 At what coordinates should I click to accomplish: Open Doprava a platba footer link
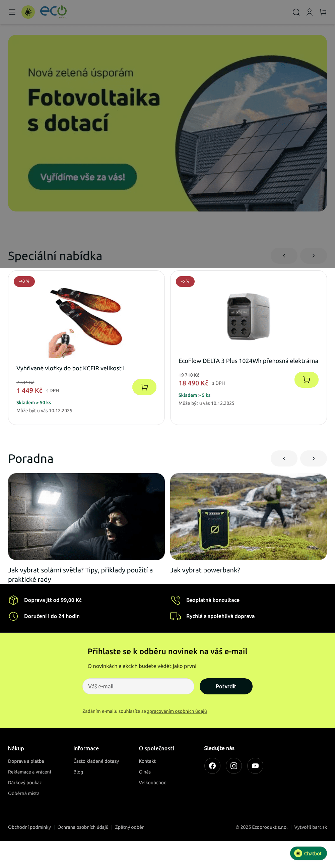26,761
